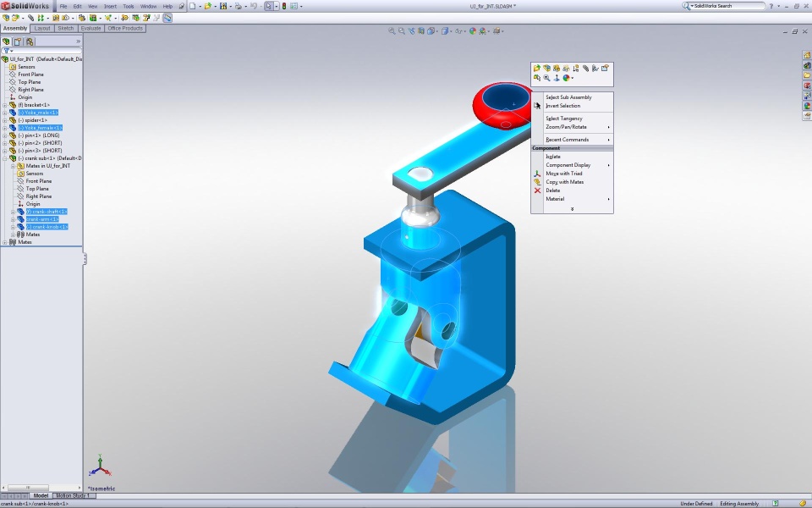
Task: Open the Tools menu
Action: 129,6
